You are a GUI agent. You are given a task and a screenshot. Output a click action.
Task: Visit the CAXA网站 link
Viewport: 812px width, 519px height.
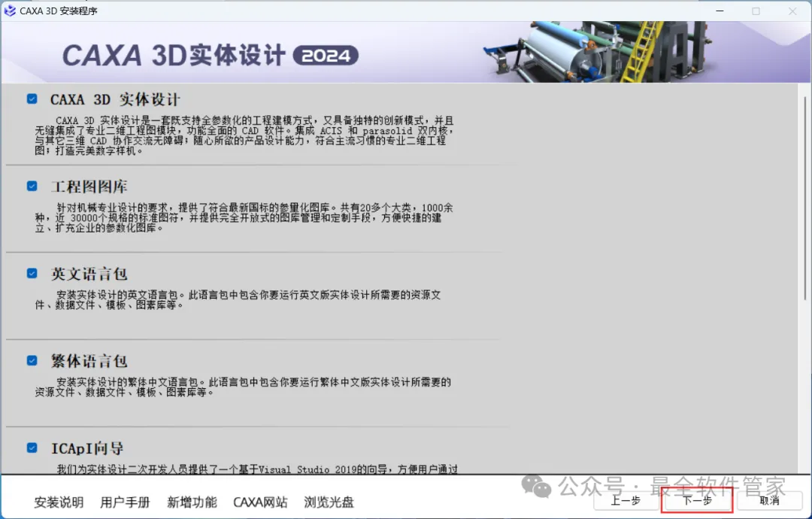(260, 502)
